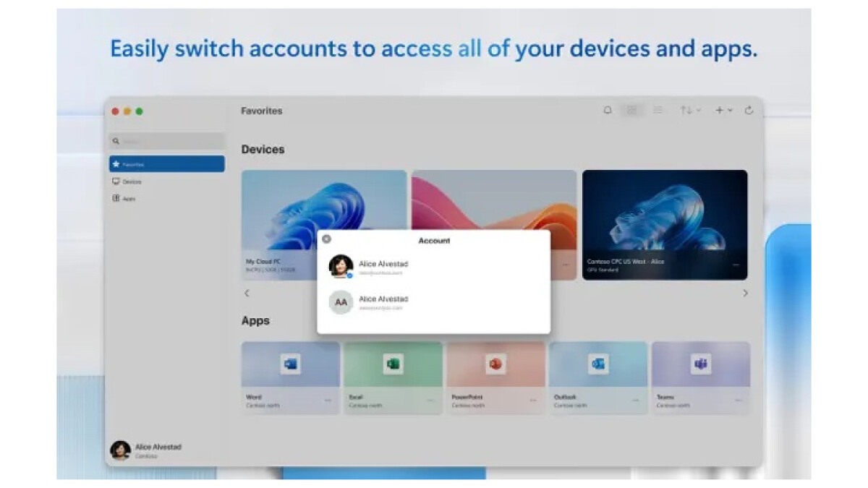
Task: Launch the Outlook app icon
Action: [x=598, y=365]
